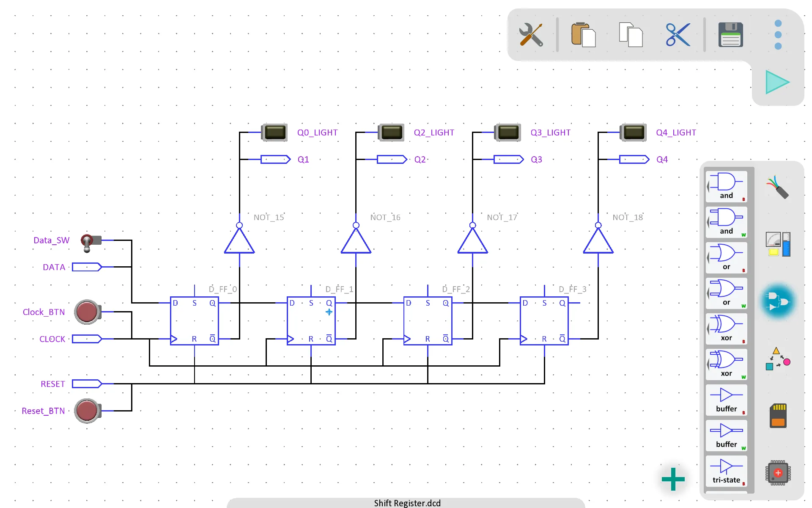
Task: Open the custom chip category icon
Action: click(778, 472)
